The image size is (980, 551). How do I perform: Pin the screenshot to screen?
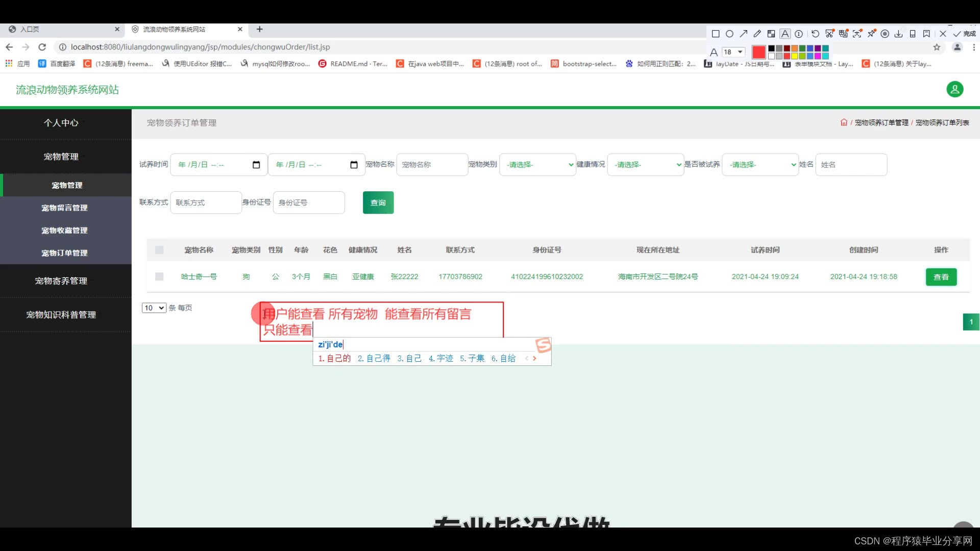click(871, 34)
